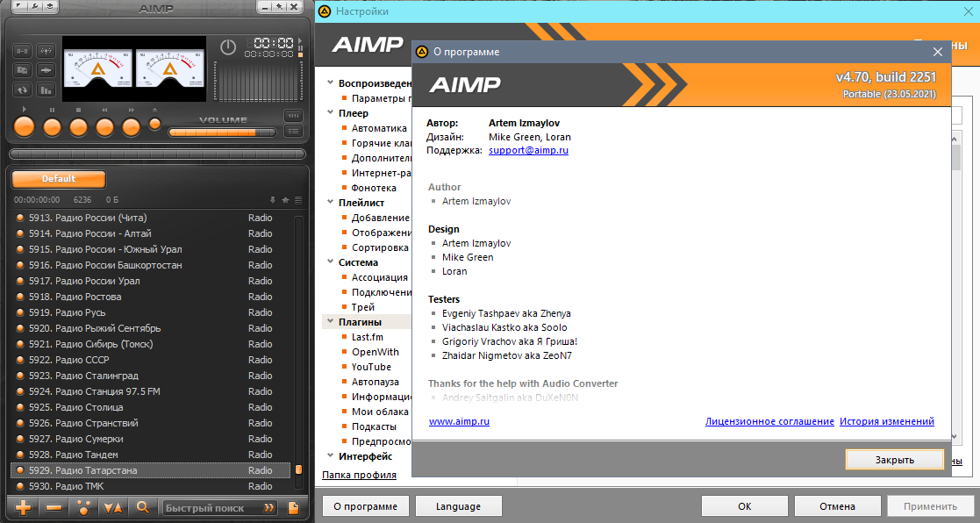The height and width of the screenshot is (523, 980).
Task: Click OK in the settings window
Action: pyautogui.click(x=744, y=506)
